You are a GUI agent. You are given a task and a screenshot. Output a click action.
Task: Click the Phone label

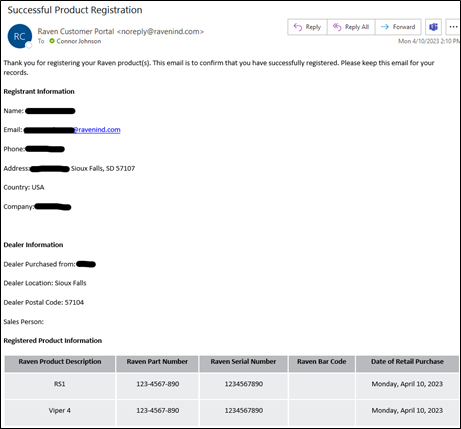tap(14, 149)
